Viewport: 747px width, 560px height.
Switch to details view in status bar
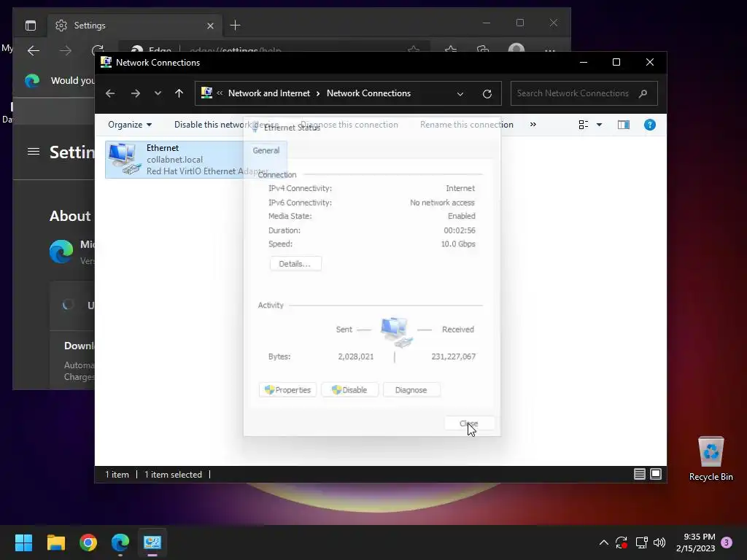tap(639, 474)
